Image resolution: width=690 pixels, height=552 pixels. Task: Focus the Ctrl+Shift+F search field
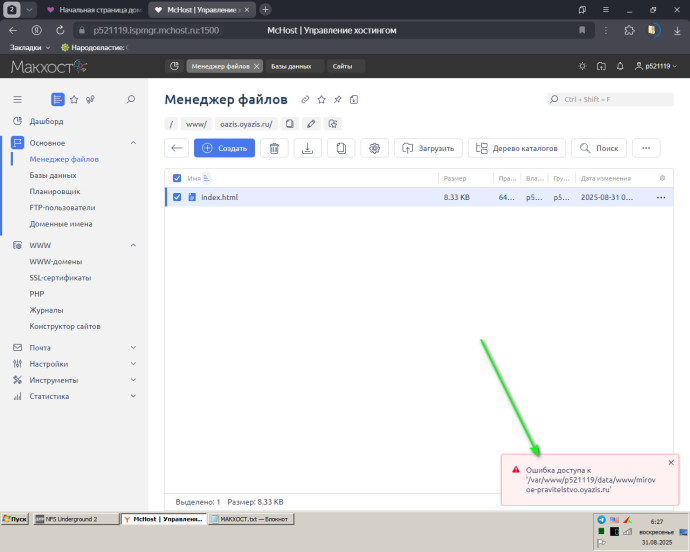coord(610,99)
